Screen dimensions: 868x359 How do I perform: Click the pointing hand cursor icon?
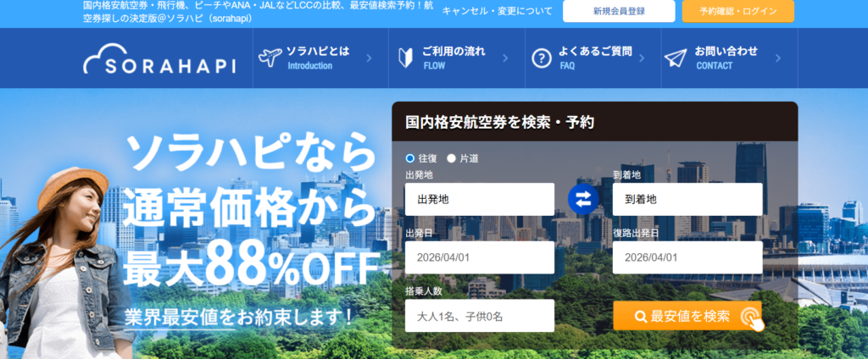753,319
